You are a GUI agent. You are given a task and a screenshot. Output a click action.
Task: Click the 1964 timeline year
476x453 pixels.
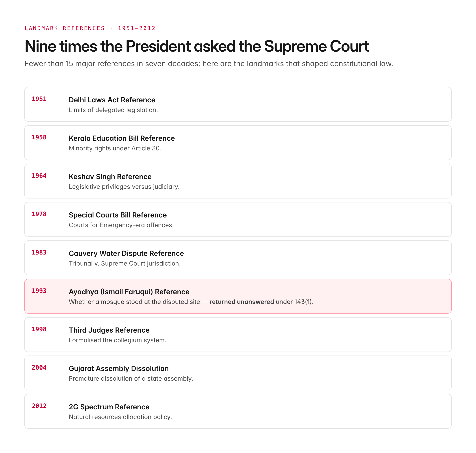click(x=39, y=176)
